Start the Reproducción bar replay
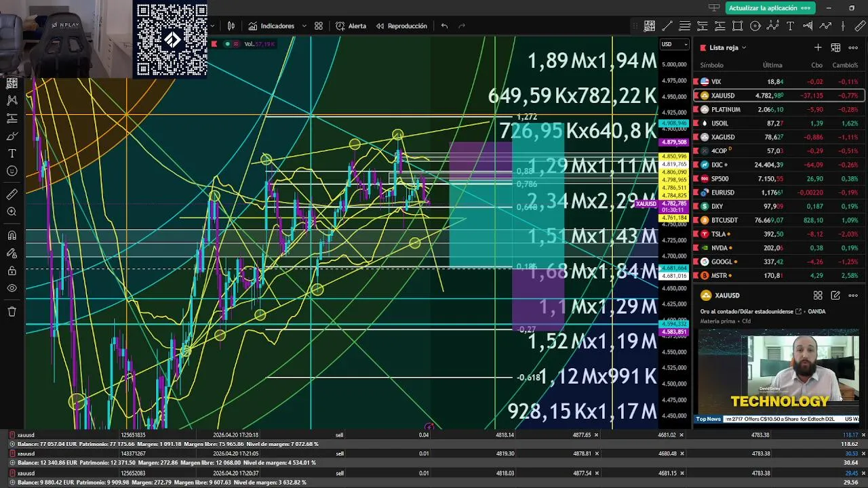 click(x=401, y=26)
